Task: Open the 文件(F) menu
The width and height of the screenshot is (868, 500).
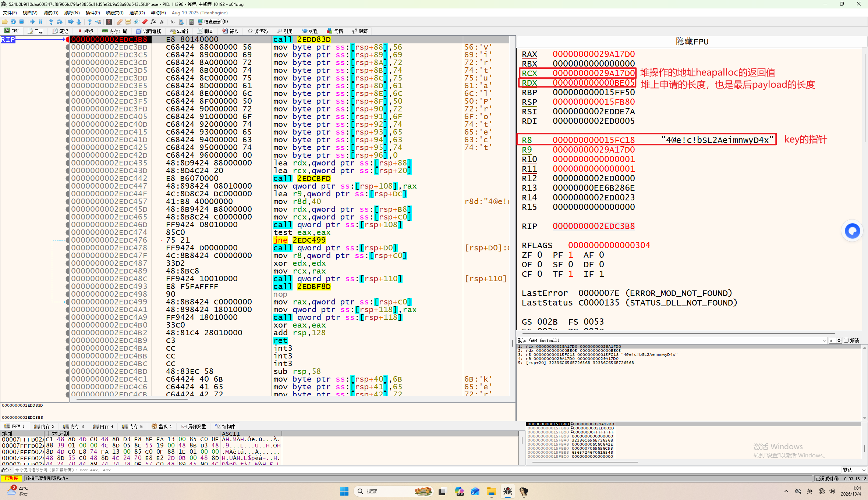Action: tap(10, 12)
